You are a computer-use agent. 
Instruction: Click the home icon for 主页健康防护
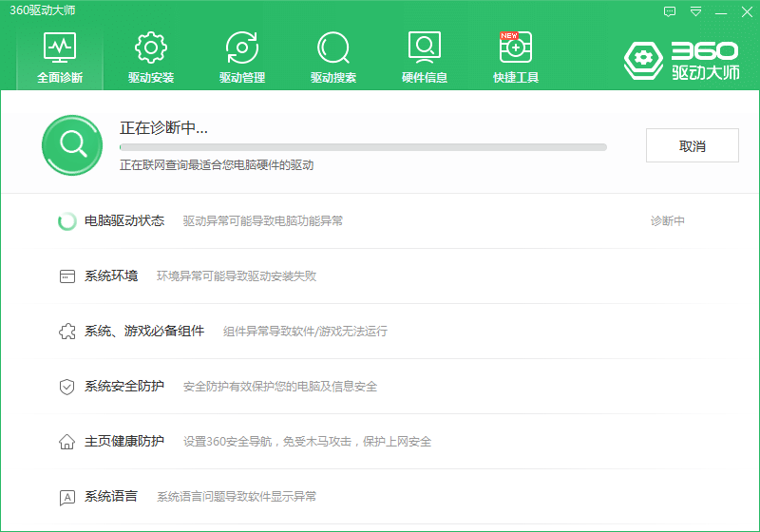[66, 442]
